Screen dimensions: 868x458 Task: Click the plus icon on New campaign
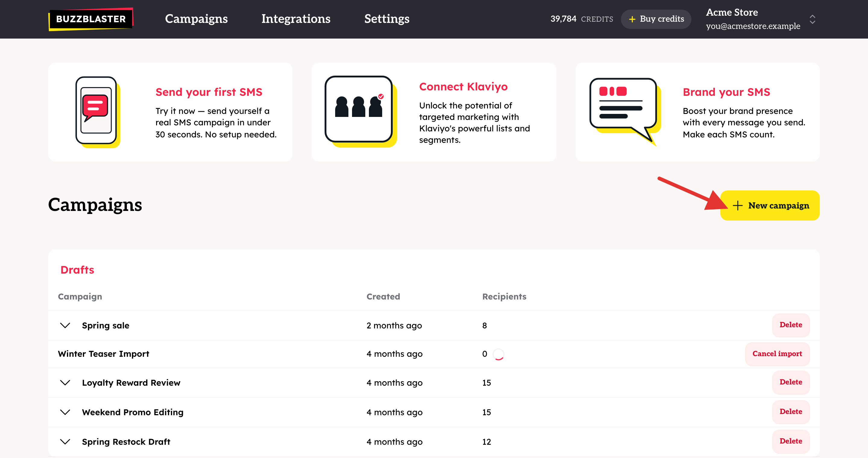(x=737, y=205)
